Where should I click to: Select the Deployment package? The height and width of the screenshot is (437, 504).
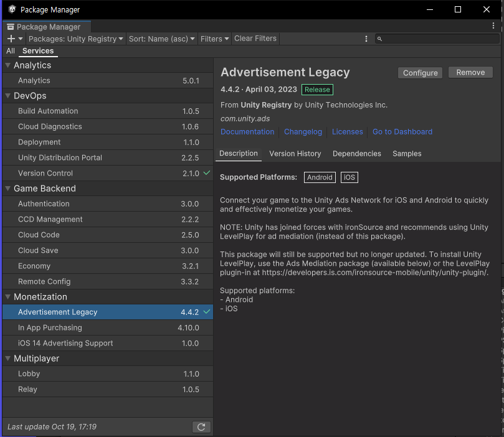[108, 142]
